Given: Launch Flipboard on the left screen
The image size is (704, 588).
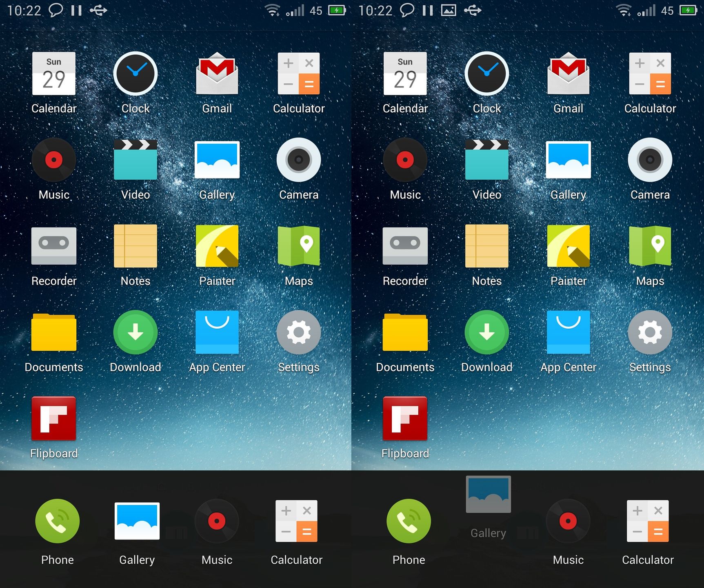Looking at the screenshot, I should [54, 418].
